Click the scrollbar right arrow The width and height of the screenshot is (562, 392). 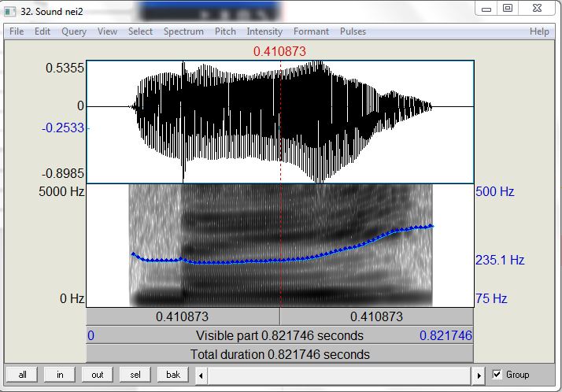[479, 376]
